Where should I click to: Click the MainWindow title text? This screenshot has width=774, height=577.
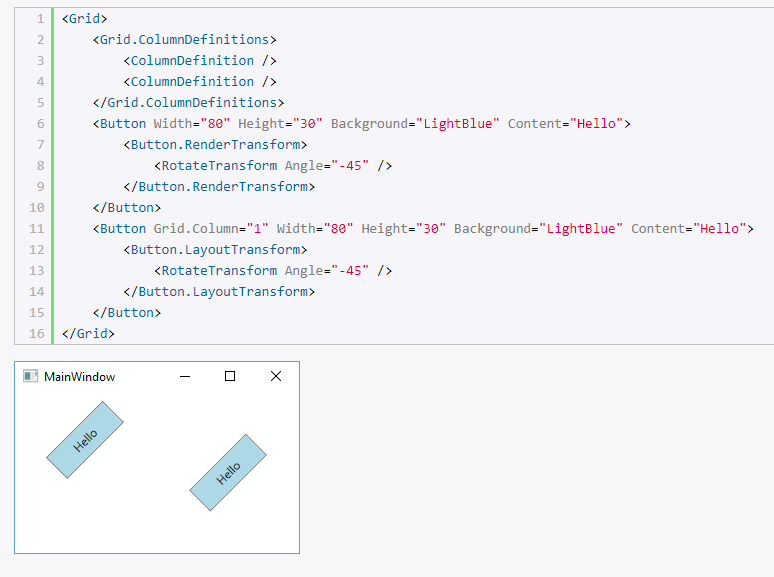click(79, 377)
